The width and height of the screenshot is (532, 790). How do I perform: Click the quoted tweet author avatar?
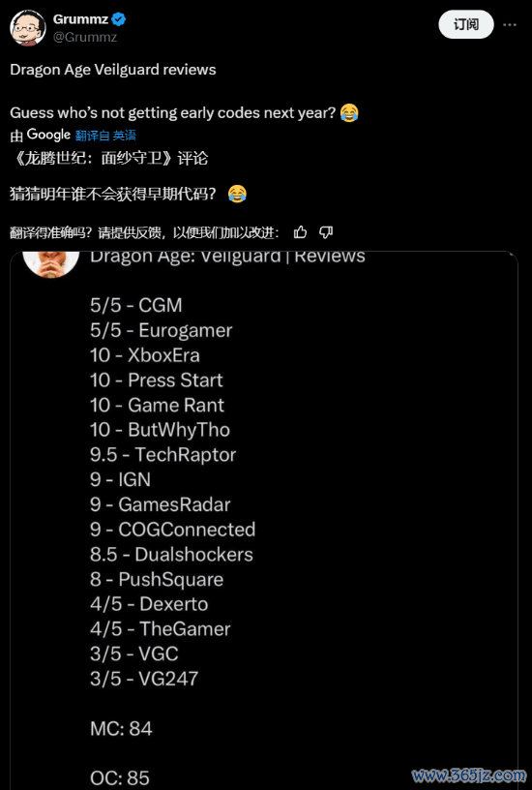point(51,263)
